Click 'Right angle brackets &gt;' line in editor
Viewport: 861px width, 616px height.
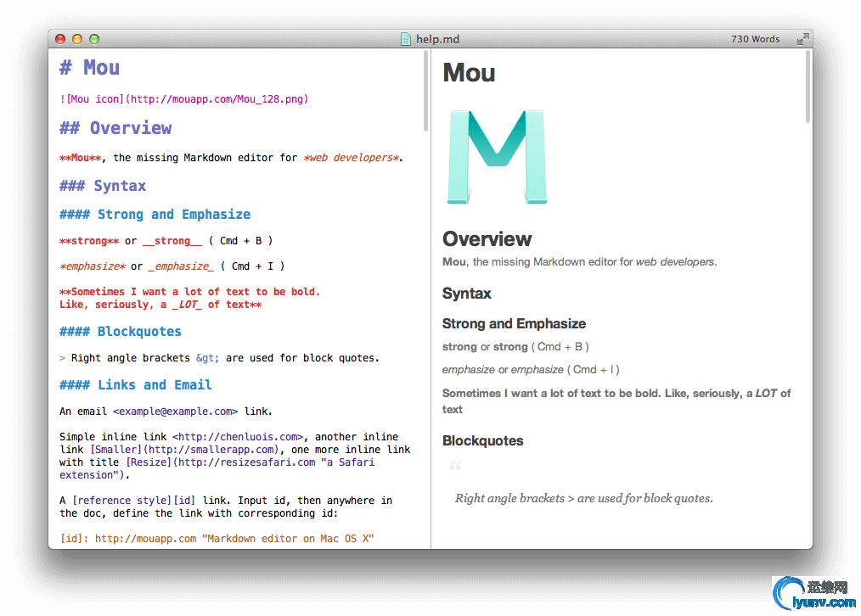click(x=220, y=358)
